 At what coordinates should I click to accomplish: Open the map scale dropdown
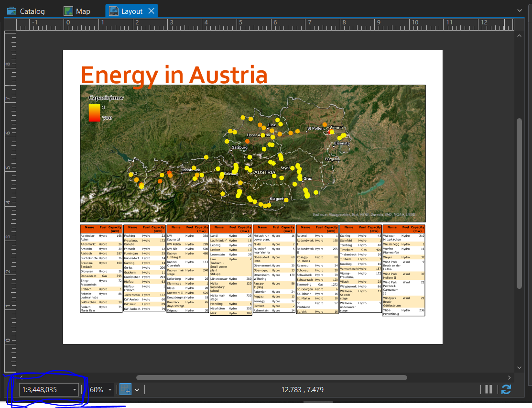(x=75, y=389)
